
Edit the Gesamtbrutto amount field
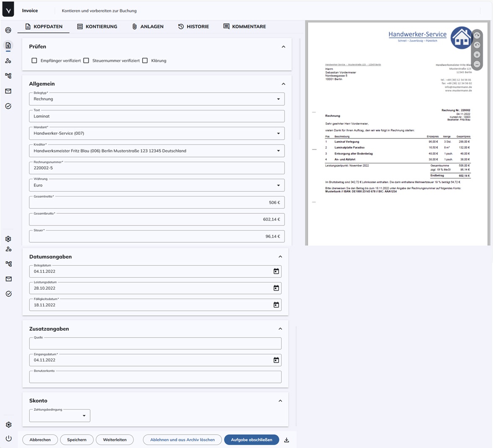click(157, 219)
